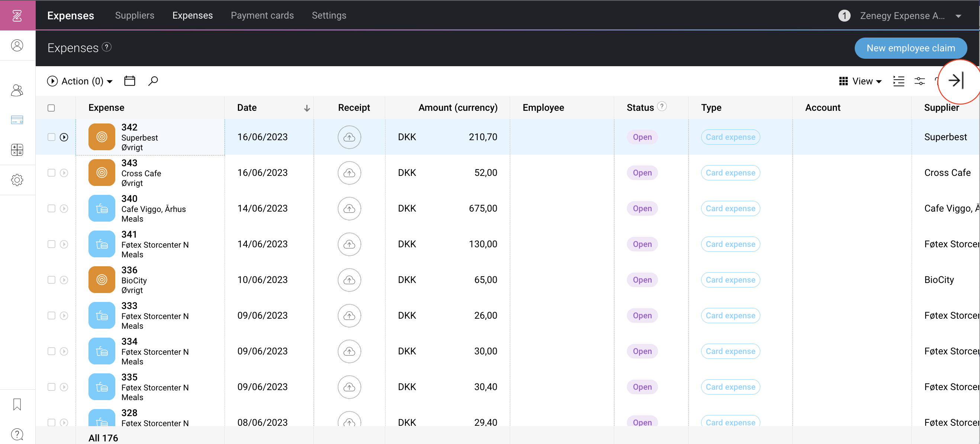Click the collapse panel arrow icon

(956, 81)
